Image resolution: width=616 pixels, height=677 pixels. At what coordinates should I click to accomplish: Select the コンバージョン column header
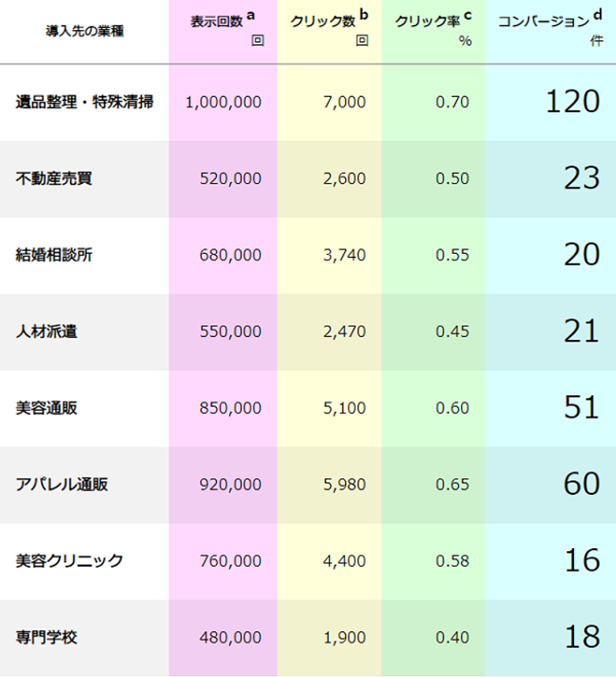tap(543, 21)
